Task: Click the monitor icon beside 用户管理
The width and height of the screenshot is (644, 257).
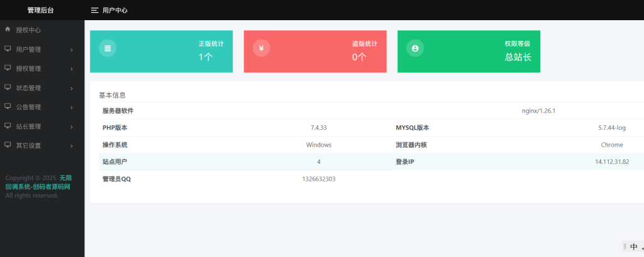Action: 8,49
